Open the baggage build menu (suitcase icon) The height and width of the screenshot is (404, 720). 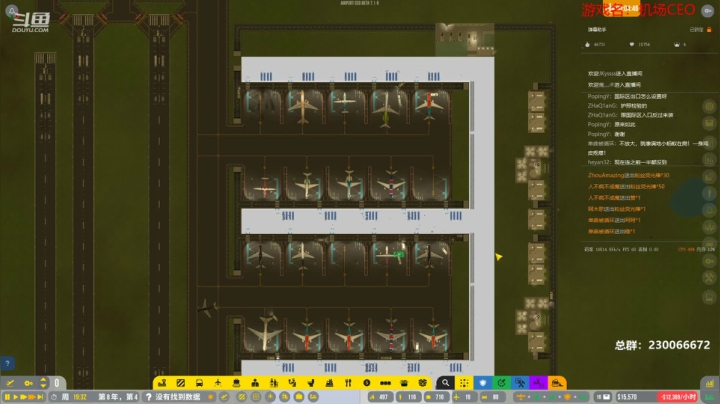point(236,383)
